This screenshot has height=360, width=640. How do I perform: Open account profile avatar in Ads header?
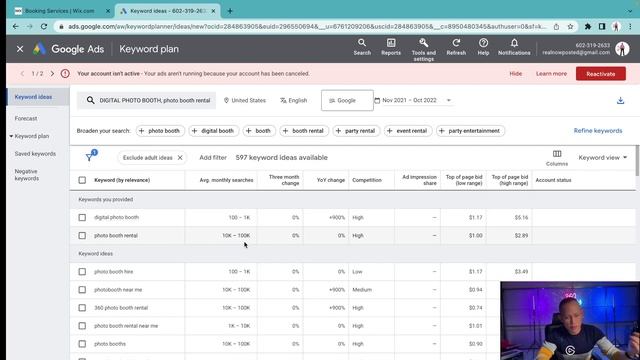coord(622,49)
